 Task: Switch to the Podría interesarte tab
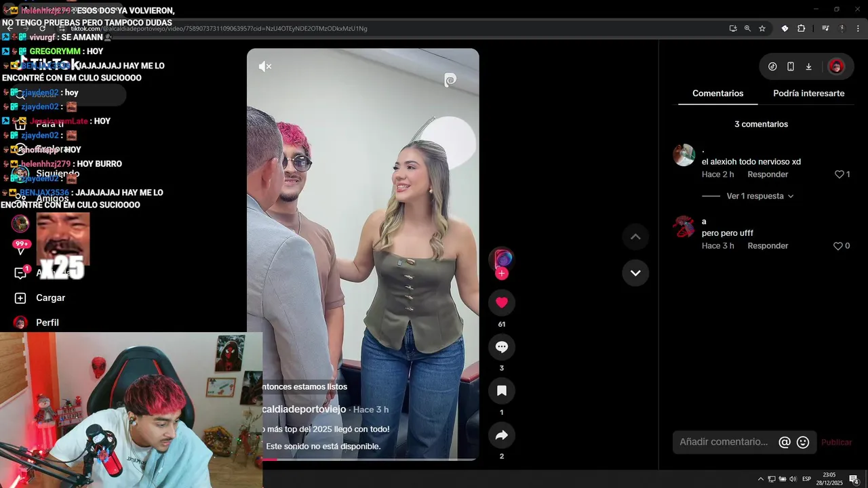tap(808, 94)
